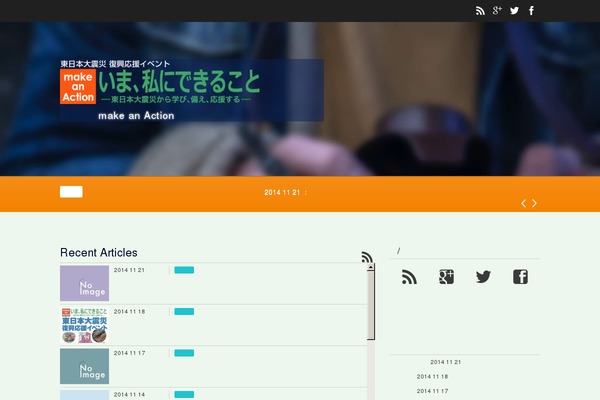Click the orange make an Action logo square

pyautogui.click(x=78, y=87)
